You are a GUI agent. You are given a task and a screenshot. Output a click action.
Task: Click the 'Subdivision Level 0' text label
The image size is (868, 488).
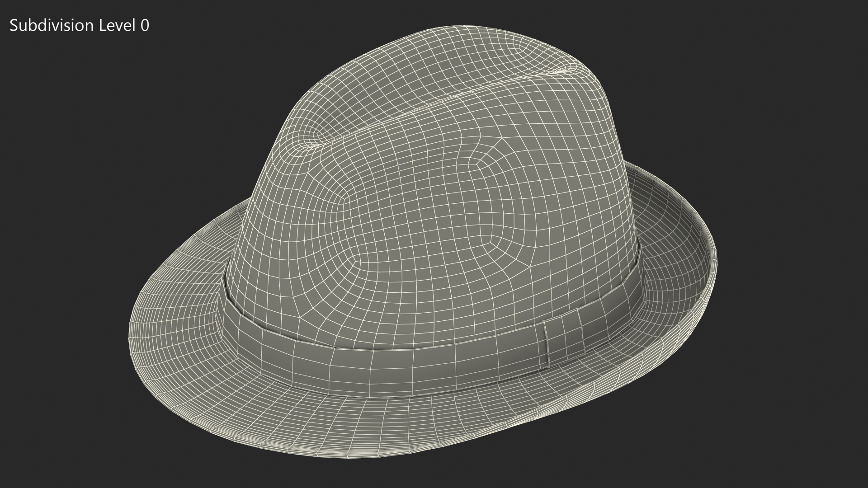(79, 26)
